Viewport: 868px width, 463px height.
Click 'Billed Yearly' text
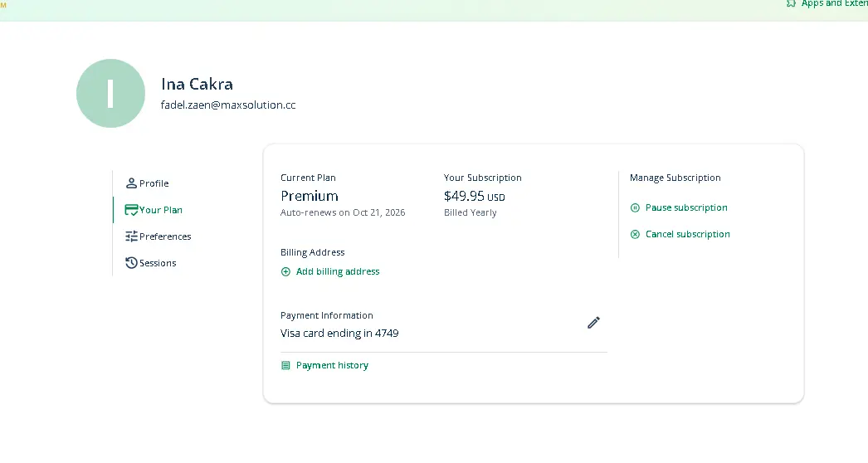470,212
